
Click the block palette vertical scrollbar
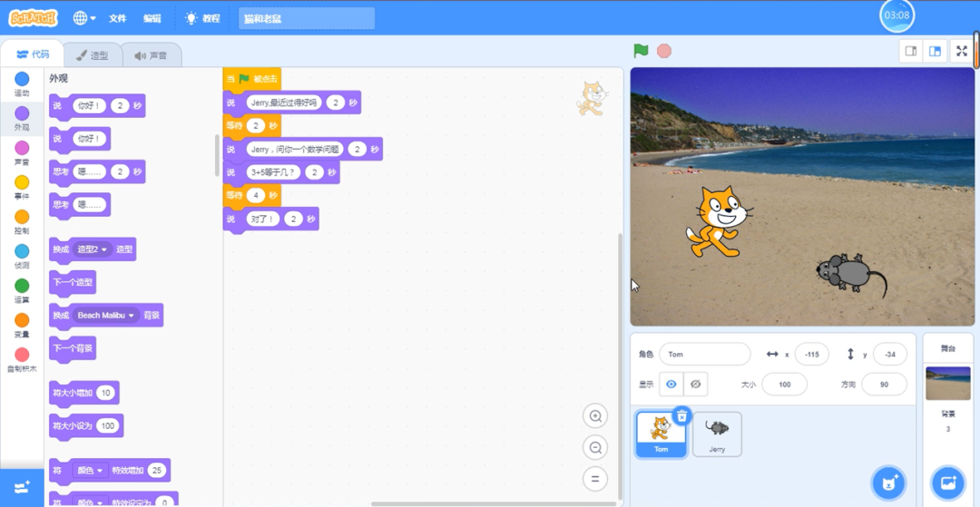(x=217, y=155)
